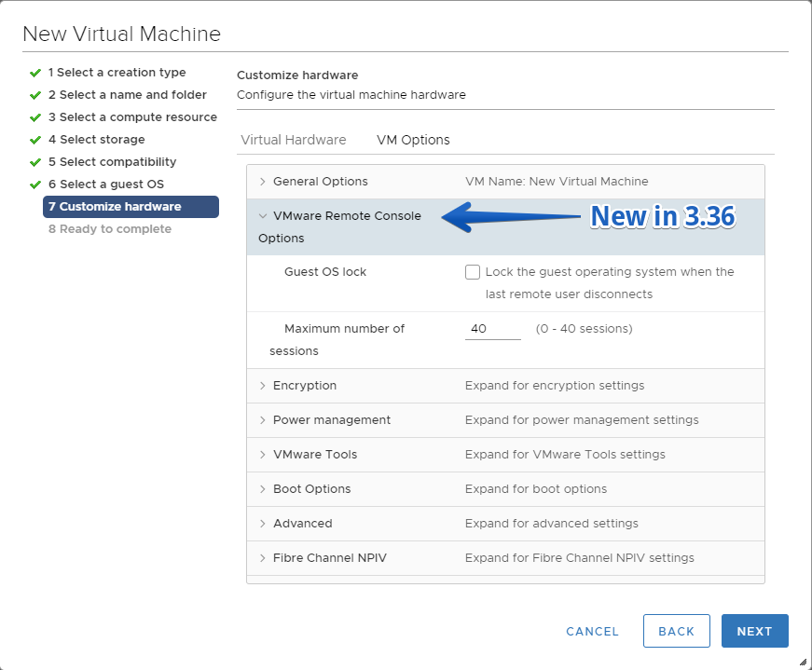Enable the Guest OS lock checkbox
The width and height of the screenshot is (812, 670).
473,272
